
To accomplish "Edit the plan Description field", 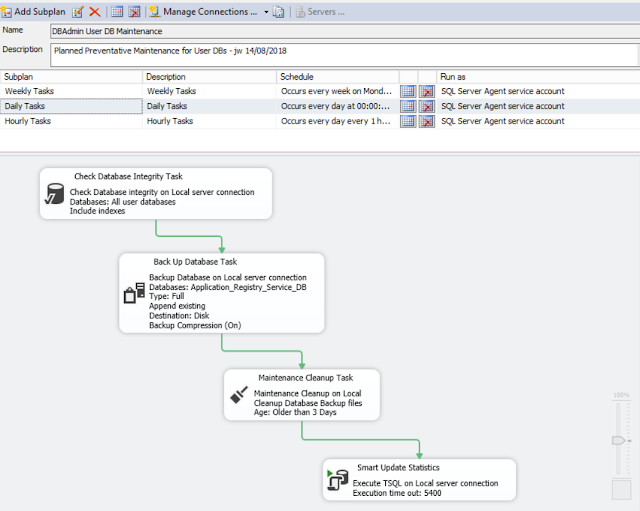I will point(345,55).
